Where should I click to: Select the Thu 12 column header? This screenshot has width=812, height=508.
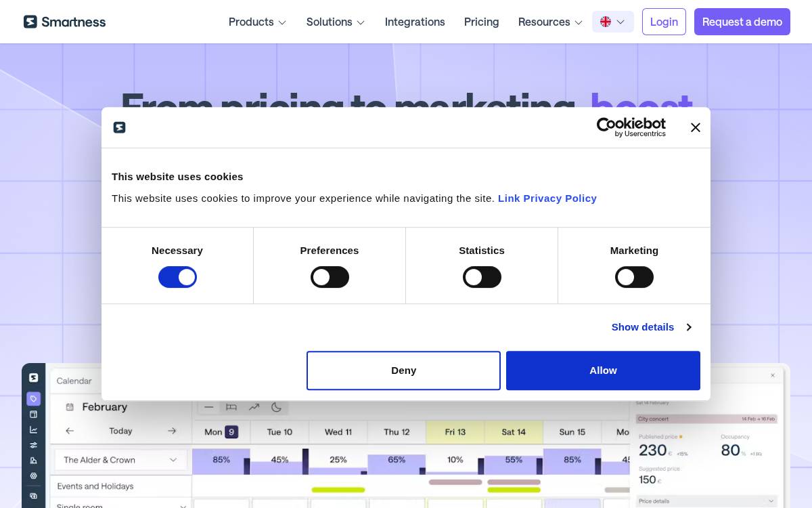click(x=397, y=432)
